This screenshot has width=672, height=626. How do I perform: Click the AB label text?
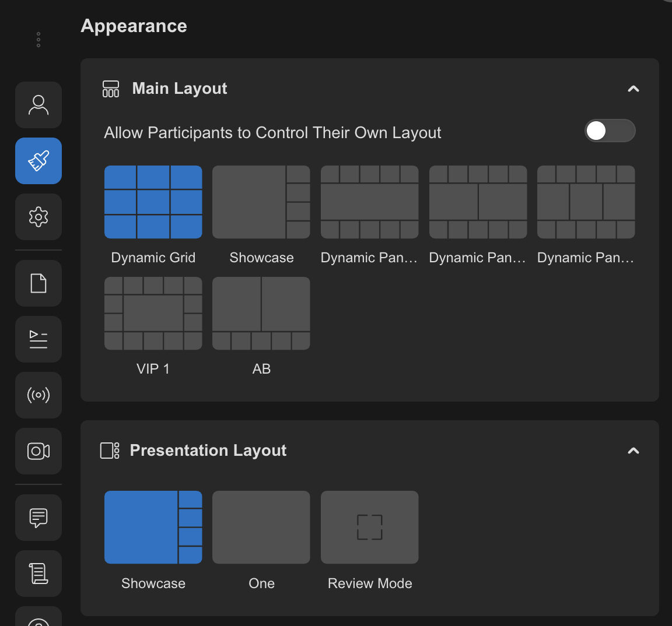[261, 369]
